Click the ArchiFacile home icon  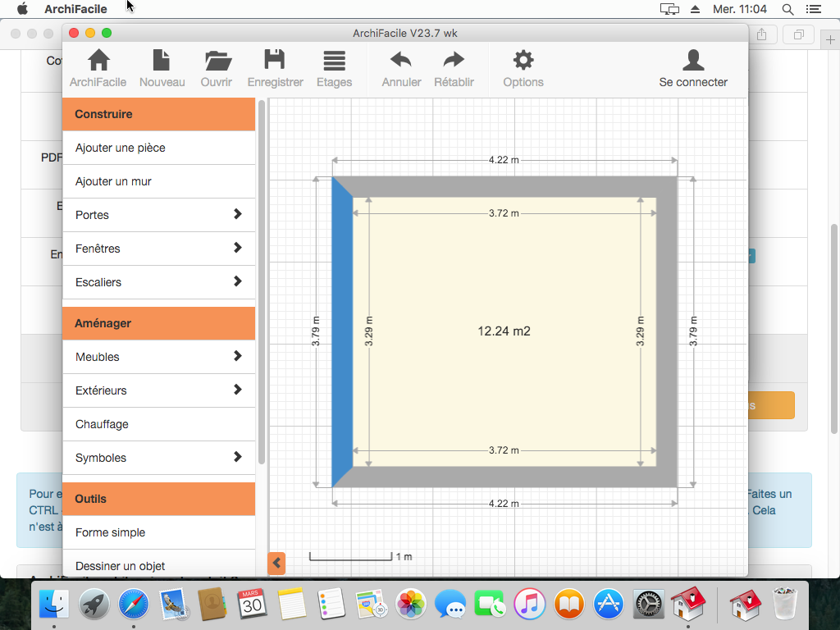click(98, 61)
